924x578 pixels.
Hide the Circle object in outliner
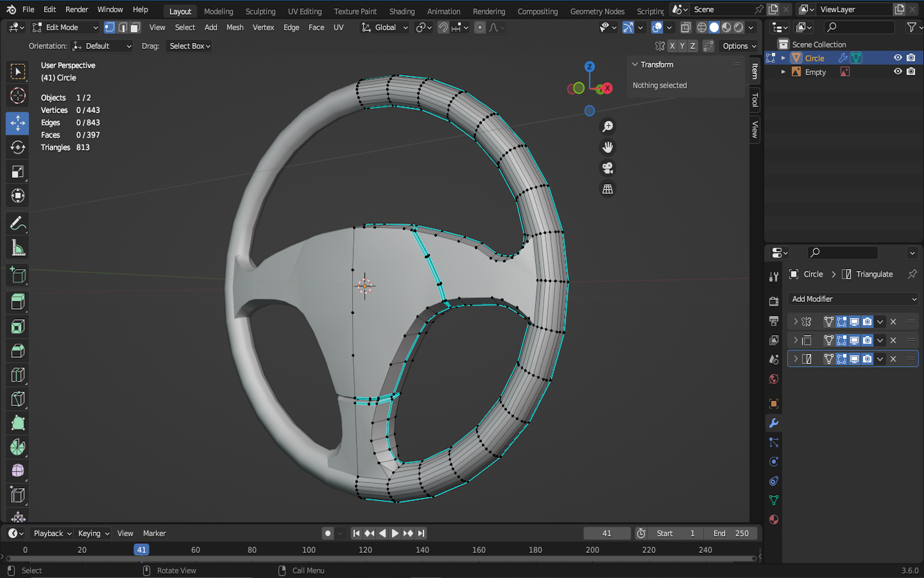(x=898, y=58)
